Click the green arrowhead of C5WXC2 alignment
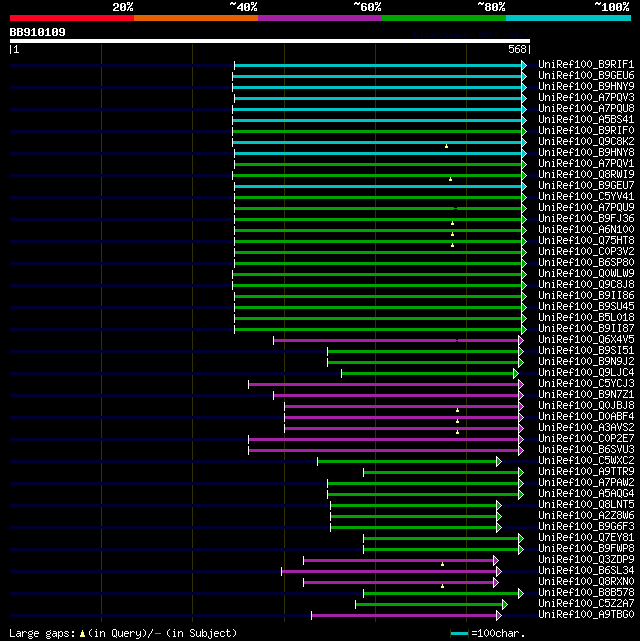Screen dimensions: 640x641 point(499,462)
